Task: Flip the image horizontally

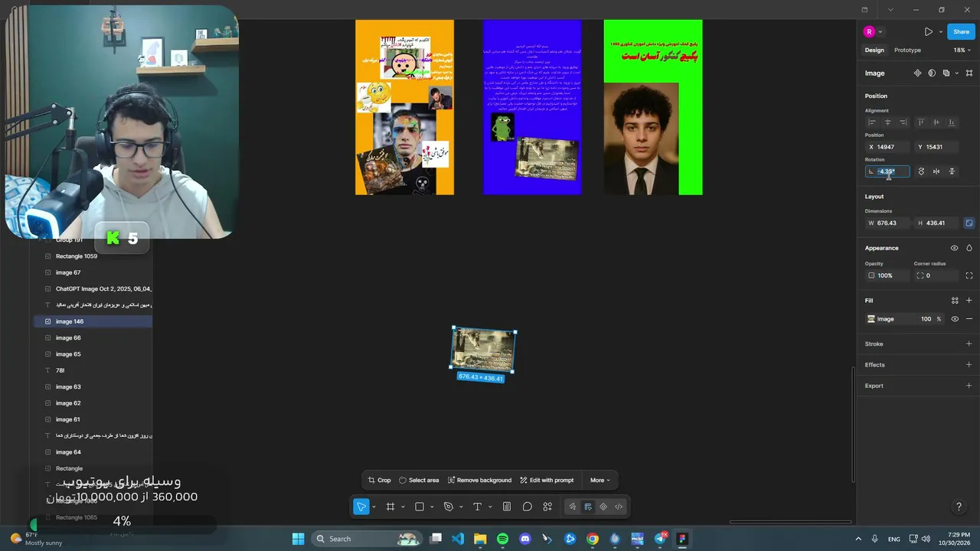Action: click(x=936, y=171)
